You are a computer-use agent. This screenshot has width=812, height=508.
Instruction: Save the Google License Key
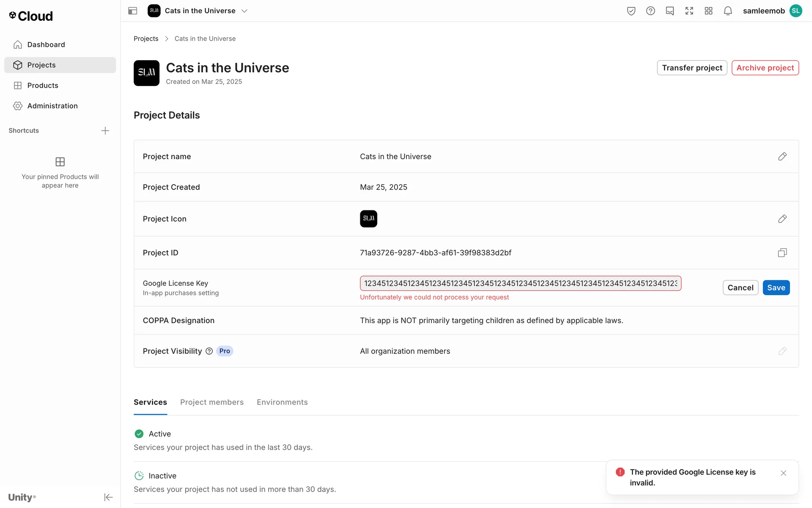coord(776,288)
